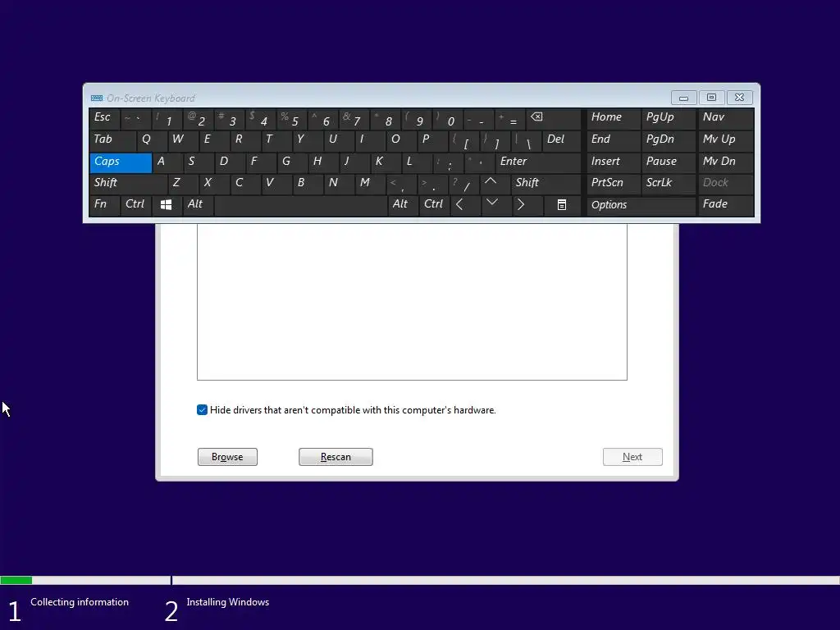Viewport: 840px width, 630px height.
Task: Click the M key
Action: coord(371,184)
